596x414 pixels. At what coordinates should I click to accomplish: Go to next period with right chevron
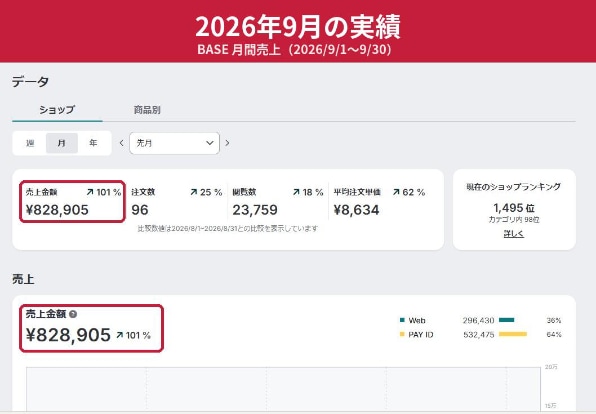(x=227, y=143)
